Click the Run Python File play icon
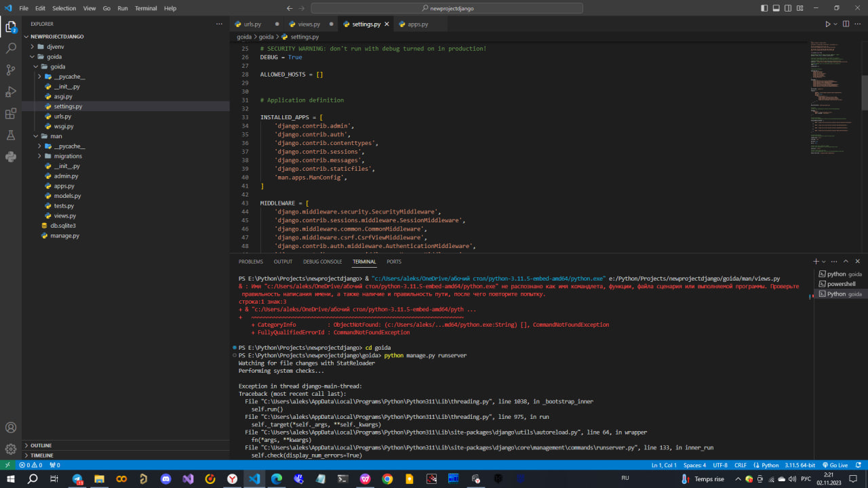This screenshot has width=868, height=488. pyautogui.click(x=827, y=24)
